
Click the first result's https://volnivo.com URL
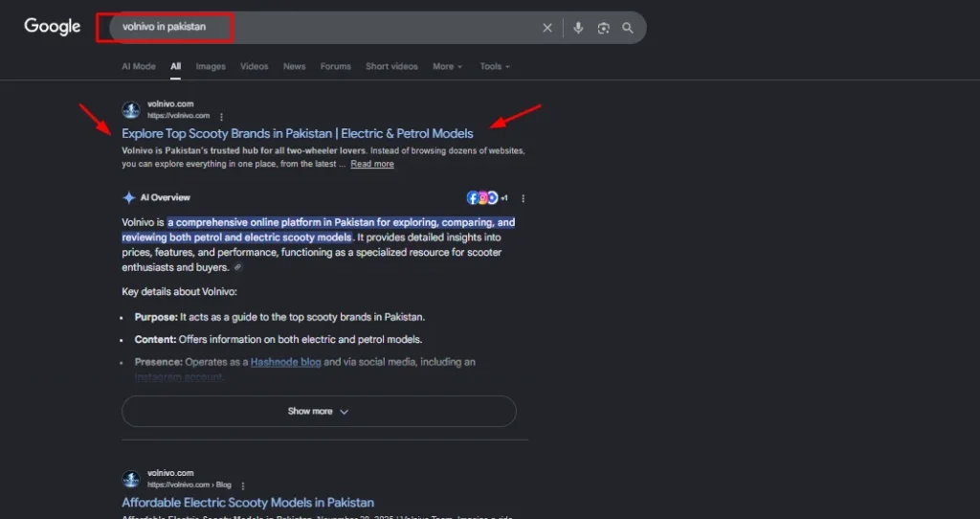179,116
